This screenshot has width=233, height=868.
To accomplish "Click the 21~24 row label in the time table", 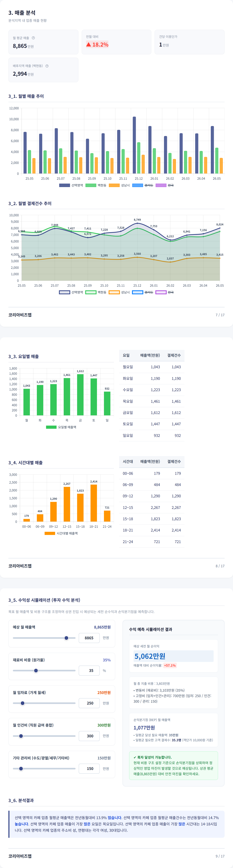I will pos(128,542).
